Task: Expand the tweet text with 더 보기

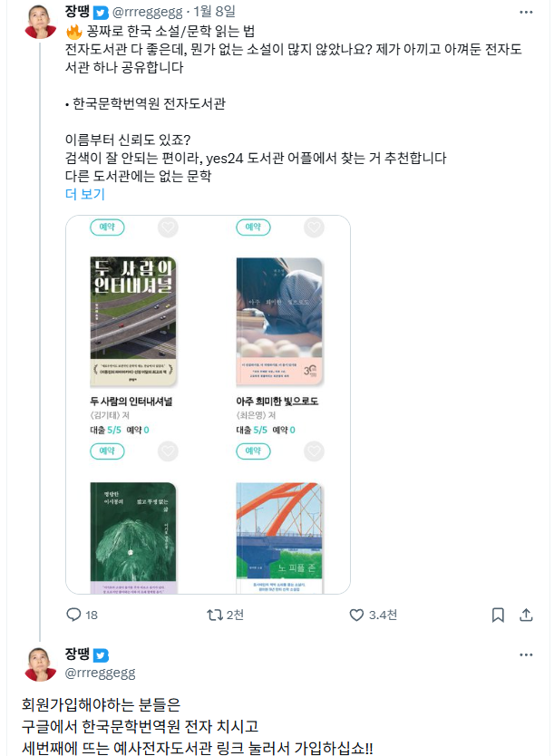Action: point(85,194)
